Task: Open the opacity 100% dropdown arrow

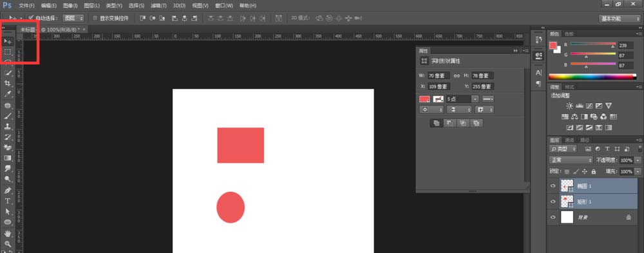Action: tap(638, 160)
